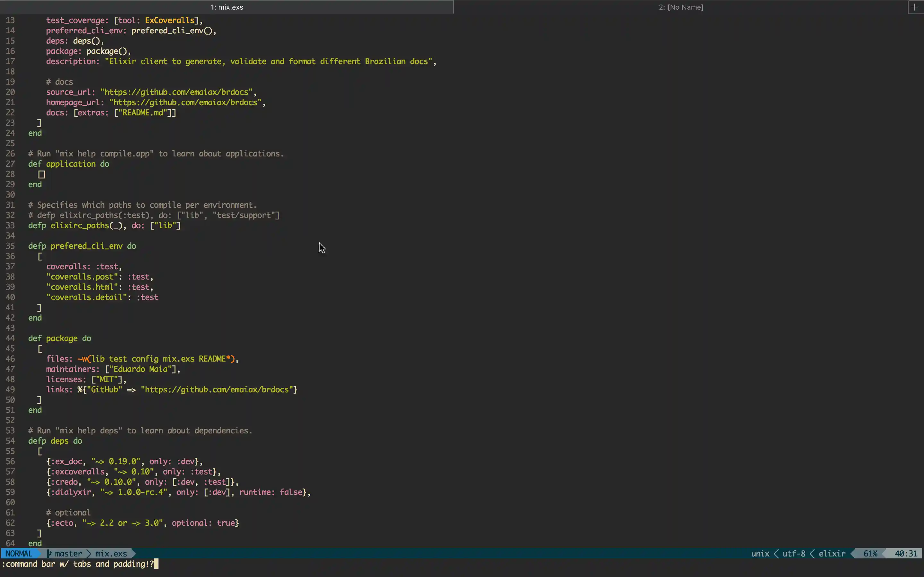
Task: Click the ecto optional dependency line
Action: (142, 523)
